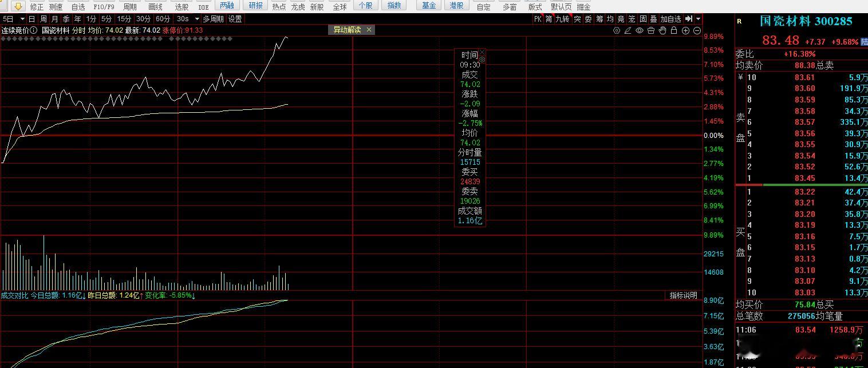Switch to the 1分 period tab
The width and height of the screenshot is (868, 368).
pos(92,19)
